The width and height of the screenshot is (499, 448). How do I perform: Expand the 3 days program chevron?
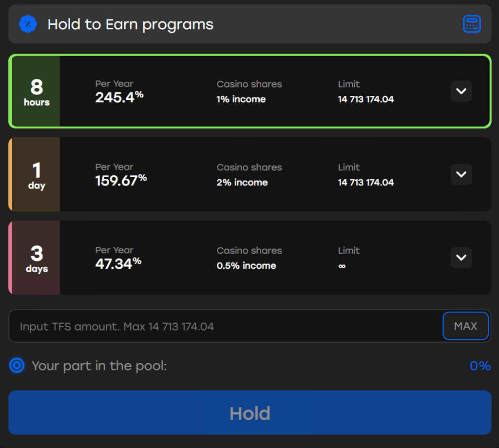point(461,258)
